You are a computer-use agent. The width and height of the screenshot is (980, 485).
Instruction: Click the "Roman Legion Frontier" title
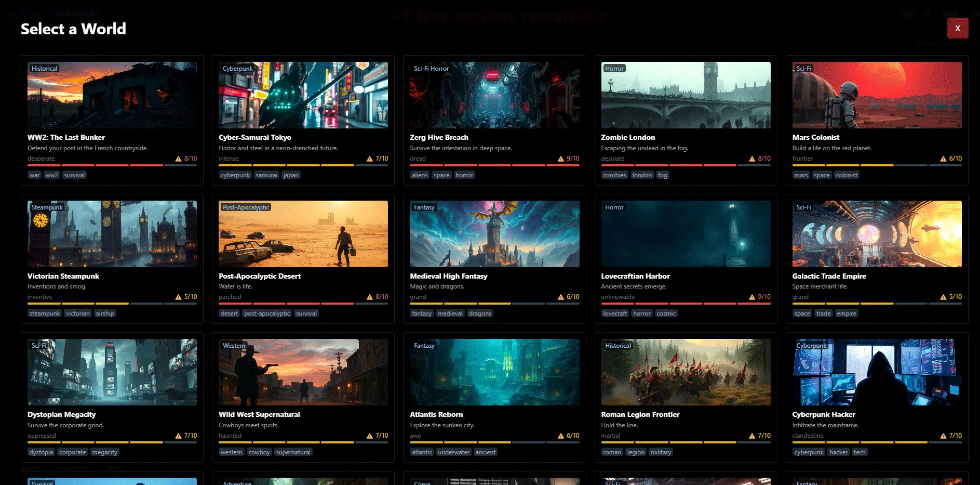(640, 414)
